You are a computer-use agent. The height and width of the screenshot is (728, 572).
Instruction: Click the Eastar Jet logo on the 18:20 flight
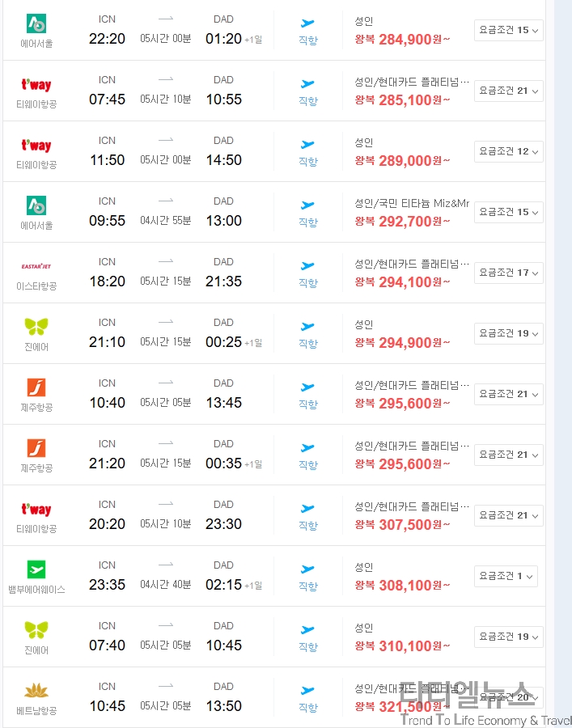coord(36,266)
